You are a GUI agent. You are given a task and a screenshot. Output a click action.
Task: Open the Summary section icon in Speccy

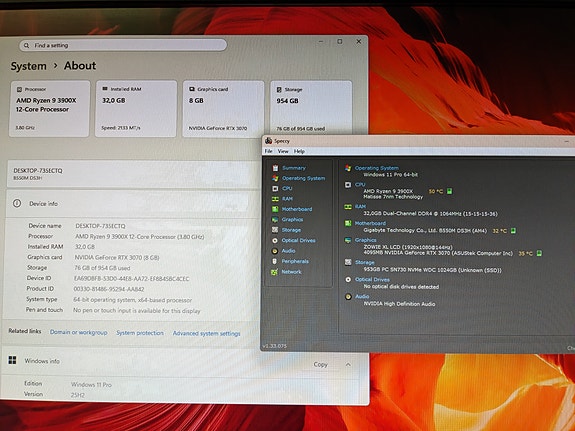275,168
